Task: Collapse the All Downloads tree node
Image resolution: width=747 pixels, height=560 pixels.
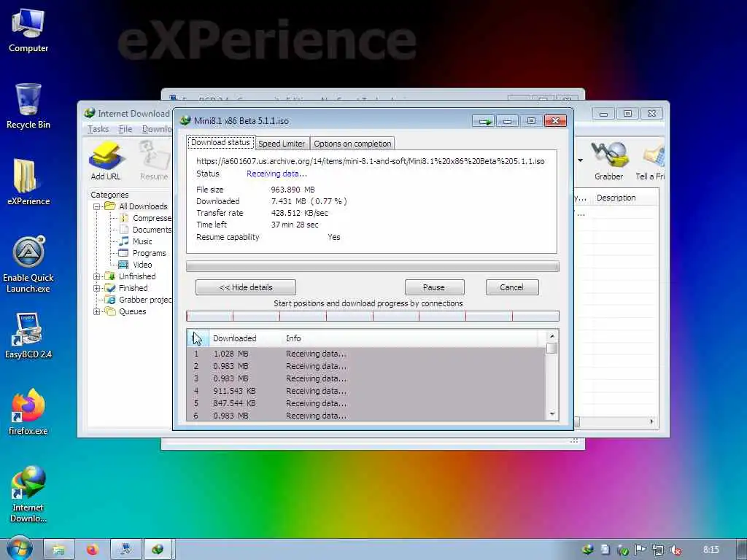Action: coord(97,206)
